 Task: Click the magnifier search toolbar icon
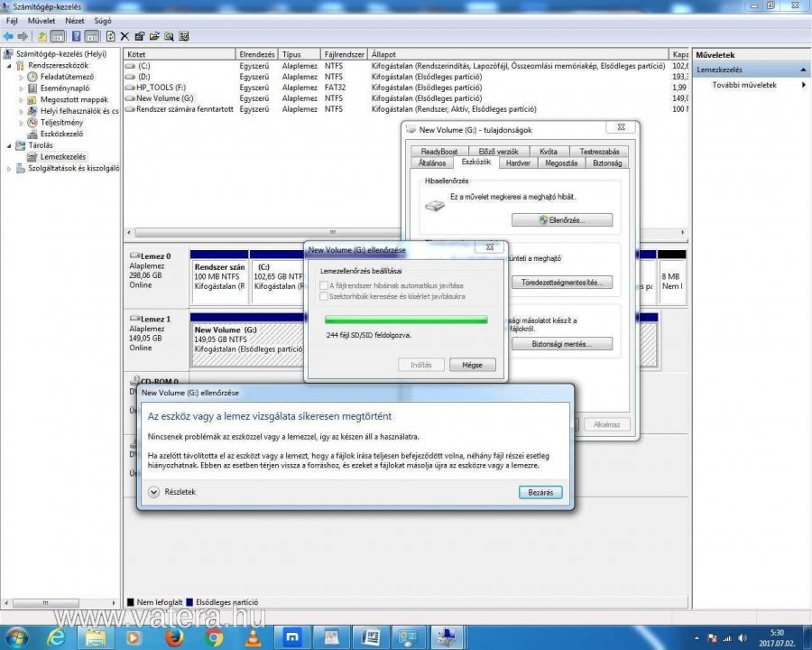tap(169, 36)
